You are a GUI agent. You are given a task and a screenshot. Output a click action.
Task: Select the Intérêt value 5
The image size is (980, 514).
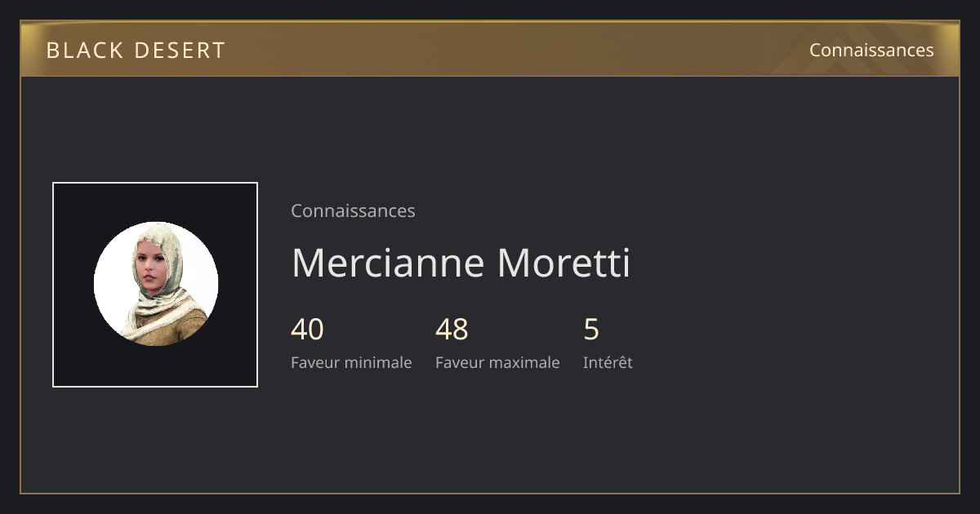[x=591, y=330]
